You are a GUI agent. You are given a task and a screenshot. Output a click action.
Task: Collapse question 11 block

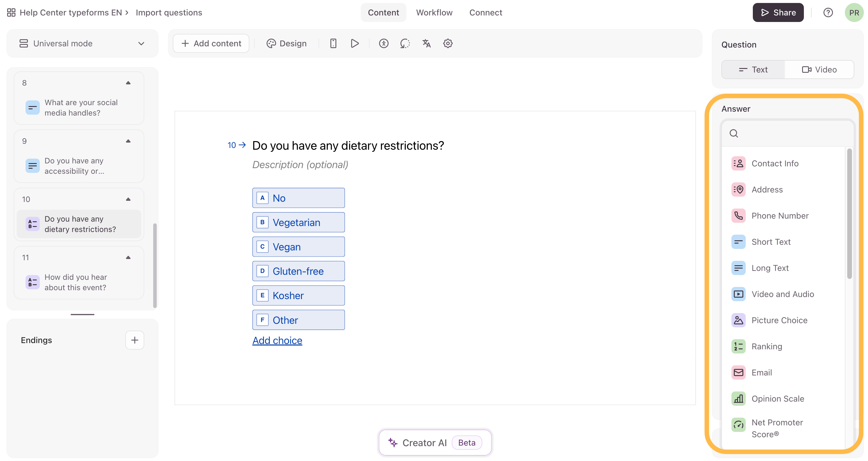click(128, 258)
